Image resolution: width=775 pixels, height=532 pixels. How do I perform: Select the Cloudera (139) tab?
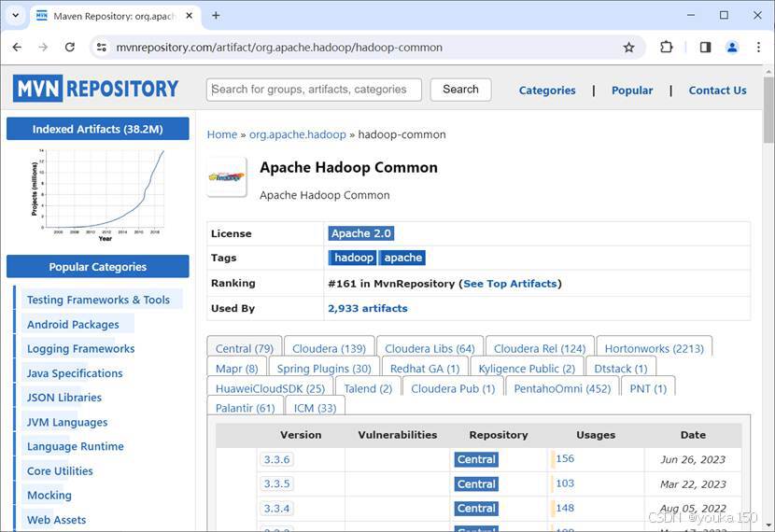pos(329,348)
